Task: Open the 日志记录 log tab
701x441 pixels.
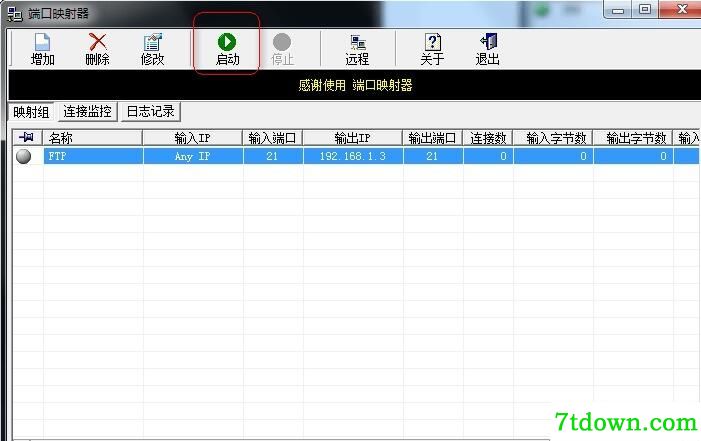Action: (x=151, y=111)
